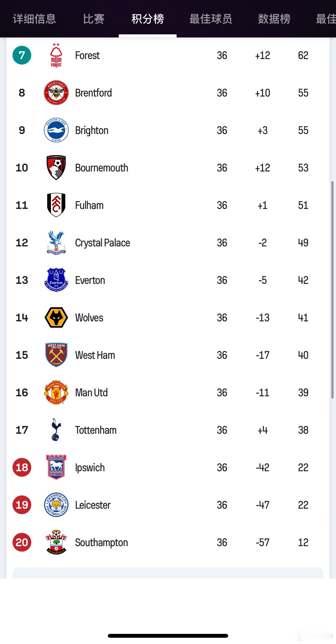336x644 pixels.
Task: Open Everton via its blue crest
Action: point(56,280)
